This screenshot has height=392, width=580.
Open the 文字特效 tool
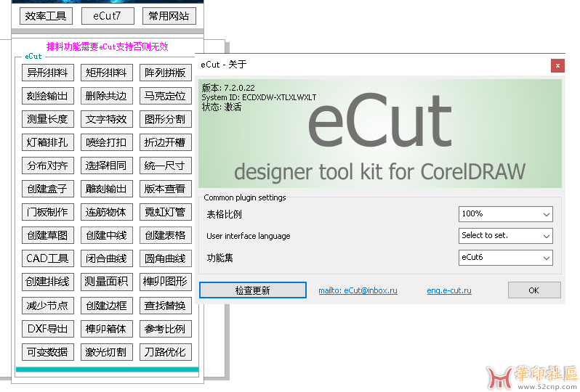[107, 119]
